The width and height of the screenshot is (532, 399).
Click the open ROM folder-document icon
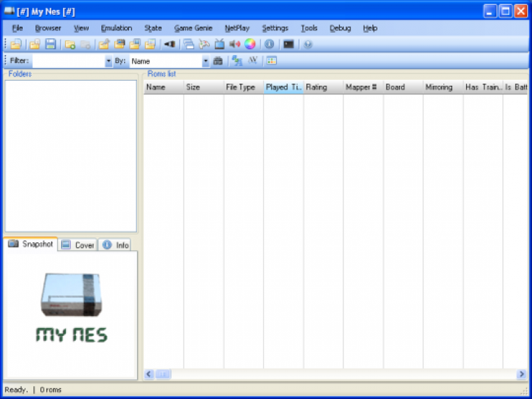(x=16, y=44)
